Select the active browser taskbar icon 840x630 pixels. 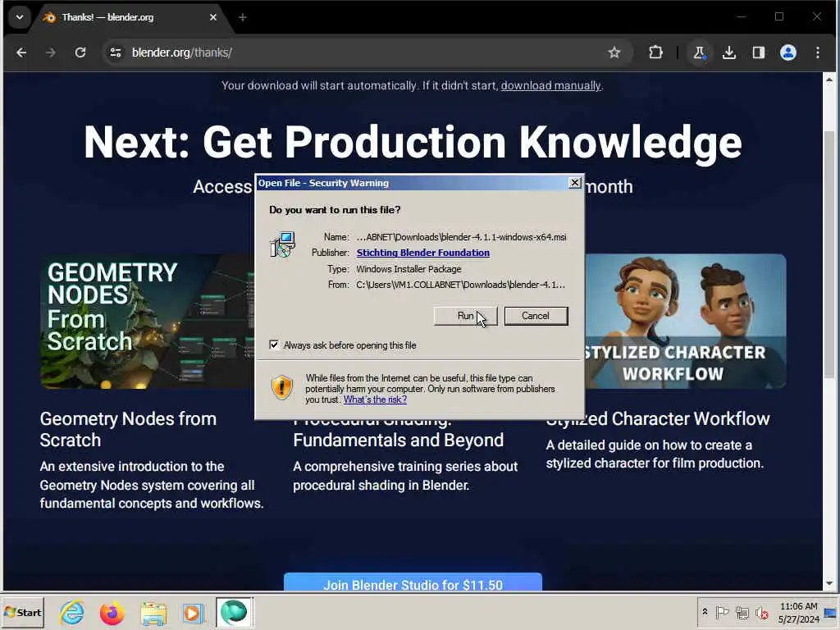[x=234, y=612]
